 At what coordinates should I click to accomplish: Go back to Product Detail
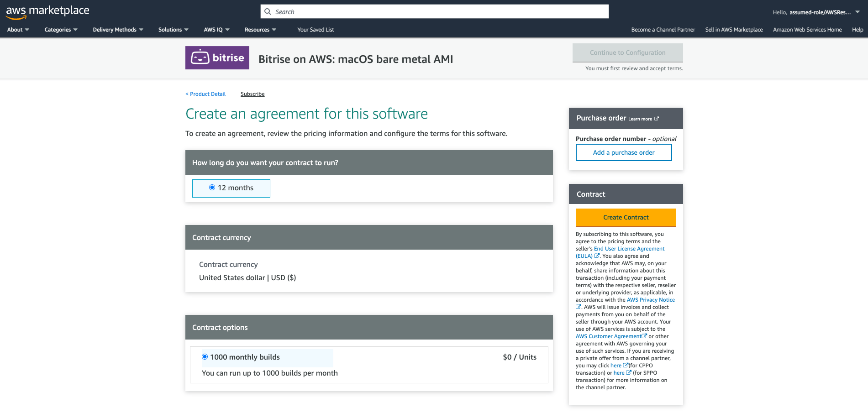[x=205, y=94]
